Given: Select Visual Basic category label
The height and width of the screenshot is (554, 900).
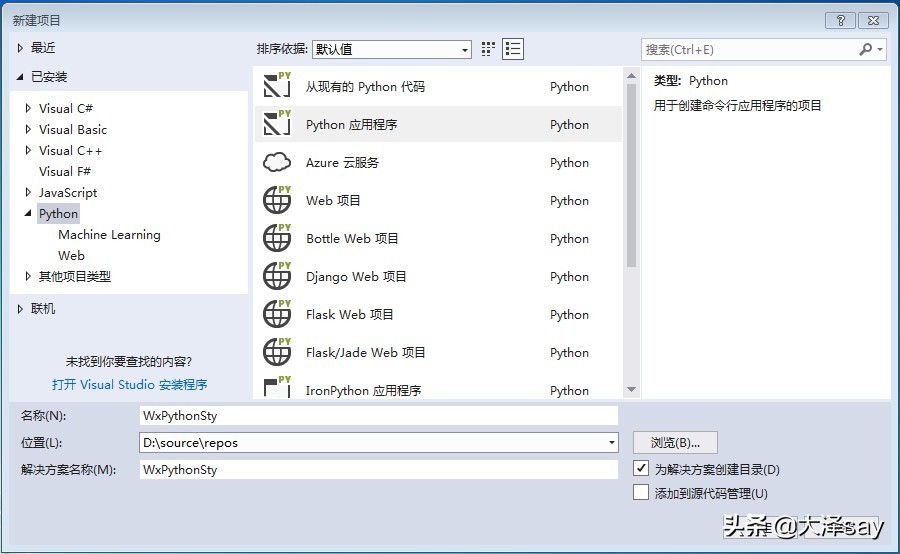Looking at the screenshot, I should 73,129.
